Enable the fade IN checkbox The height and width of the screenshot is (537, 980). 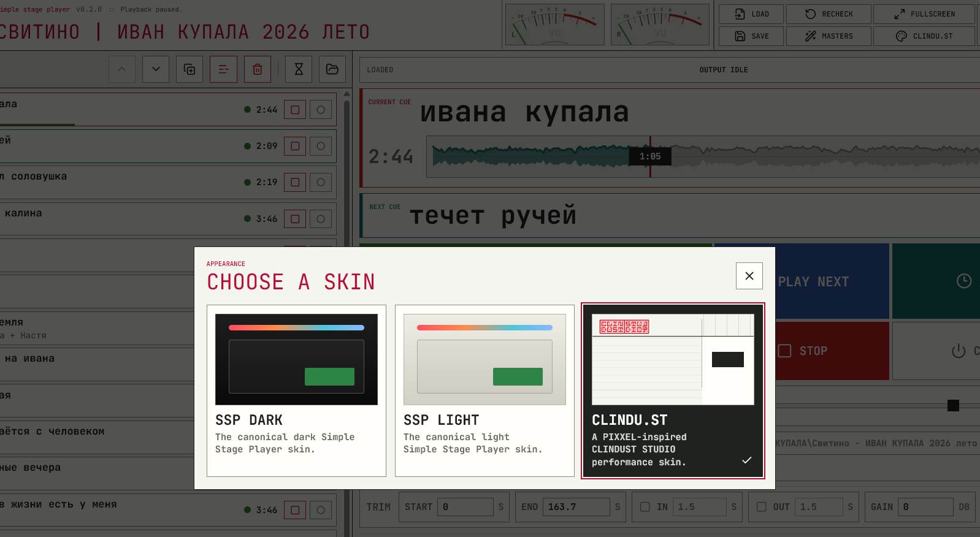645,507
